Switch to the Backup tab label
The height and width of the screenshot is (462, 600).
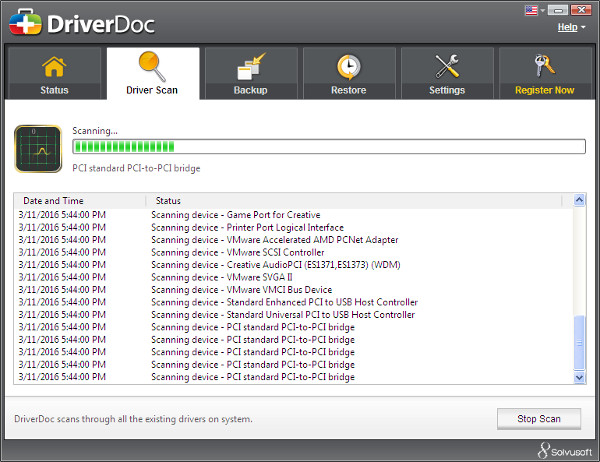(250, 90)
